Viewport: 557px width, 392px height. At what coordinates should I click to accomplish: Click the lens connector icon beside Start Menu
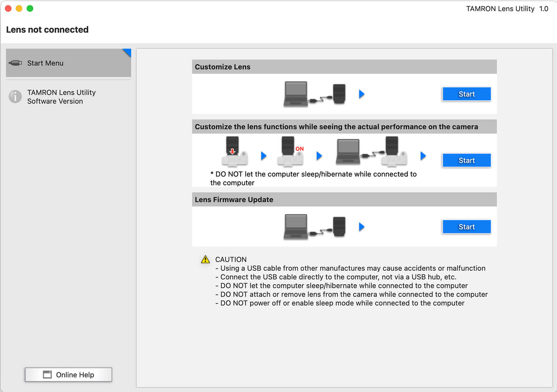15,63
